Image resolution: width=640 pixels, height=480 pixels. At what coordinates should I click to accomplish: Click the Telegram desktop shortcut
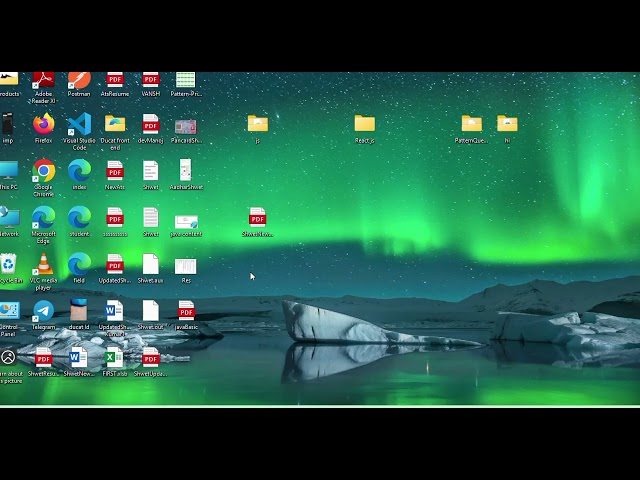point(43,311)
